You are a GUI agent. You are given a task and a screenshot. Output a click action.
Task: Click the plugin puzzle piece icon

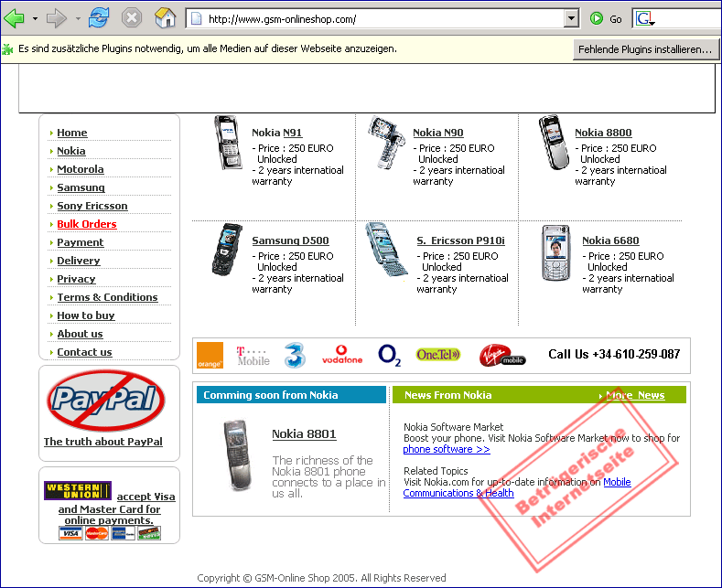point(8,48)
